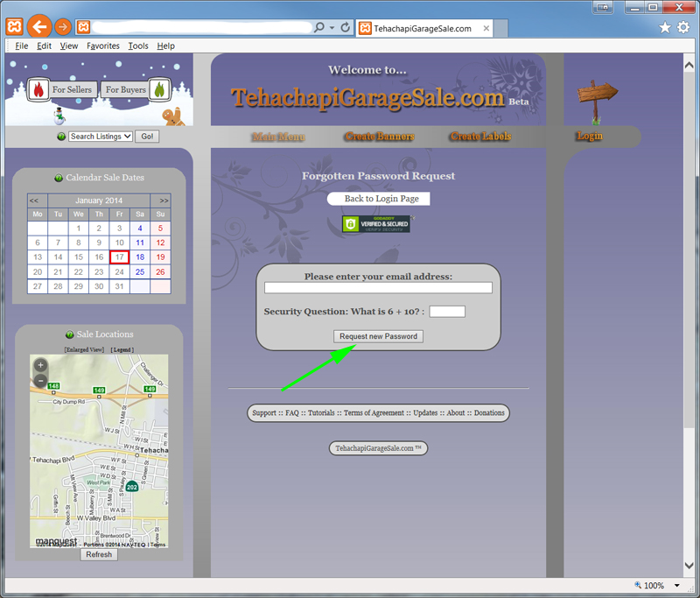Go to next calendar month
The width and height of the screenshot is (700, 598).
164,201
